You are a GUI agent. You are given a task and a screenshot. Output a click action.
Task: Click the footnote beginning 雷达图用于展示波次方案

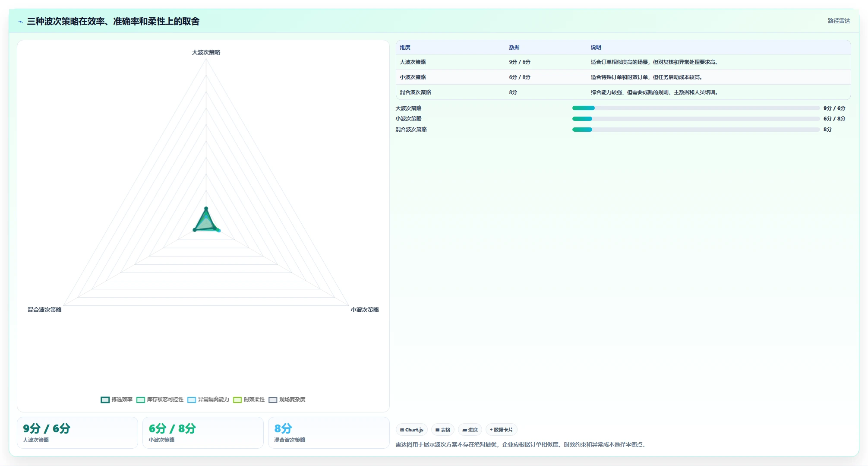click(x=521, y=444)
